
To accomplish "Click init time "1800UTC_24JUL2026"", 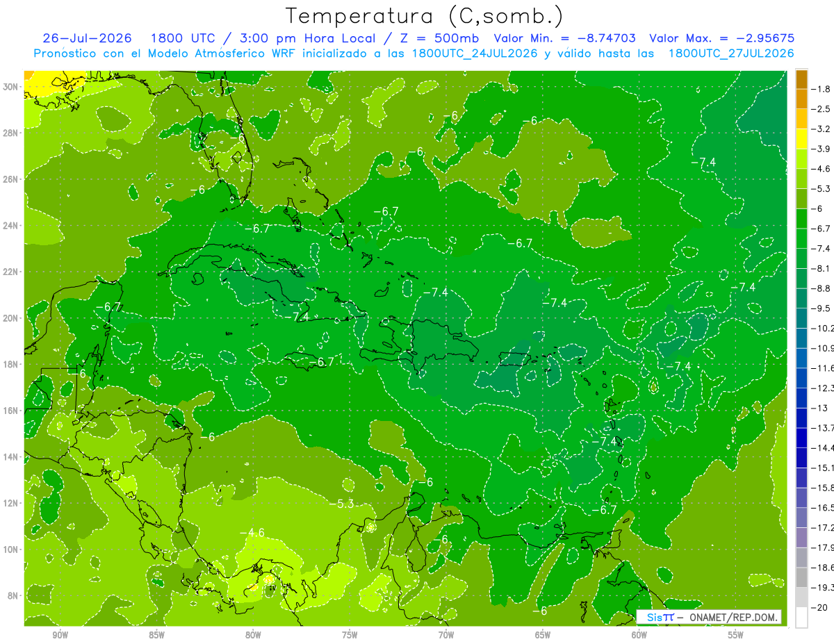I will pyautogui.click(x=475, y=53).
